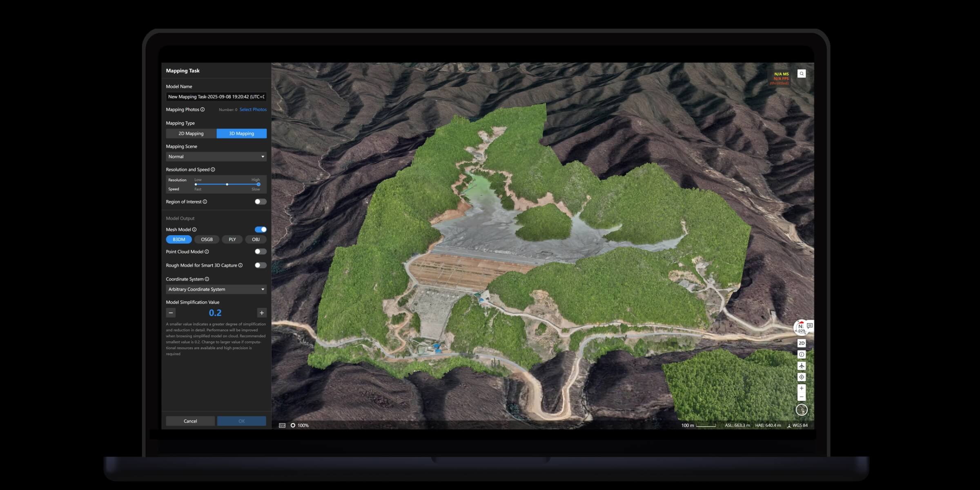Increase the Model Simplification Value
Viewport: 980px width, 490px height.
click(262, 313)
